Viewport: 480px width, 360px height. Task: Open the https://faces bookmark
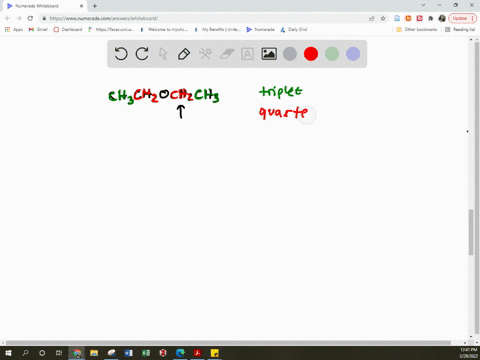point(111,29)
